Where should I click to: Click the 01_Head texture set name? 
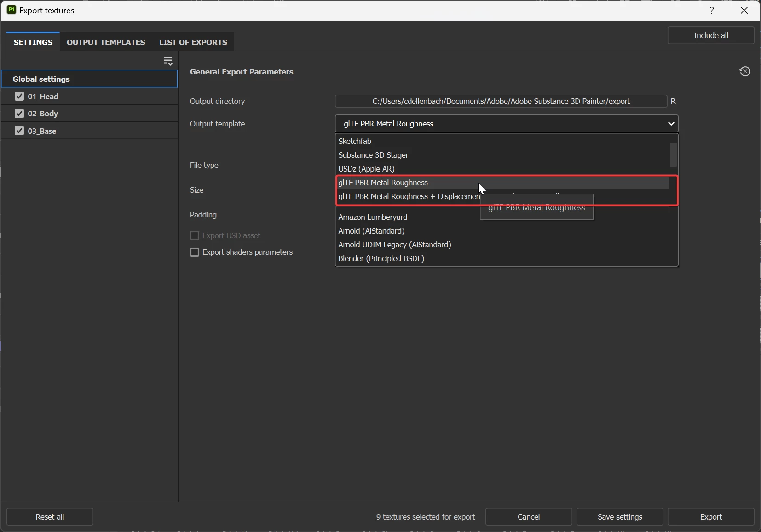[43, 97]
